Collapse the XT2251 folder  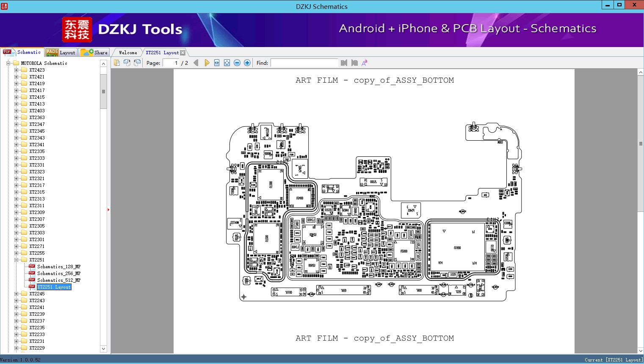[x=17, y=260]
